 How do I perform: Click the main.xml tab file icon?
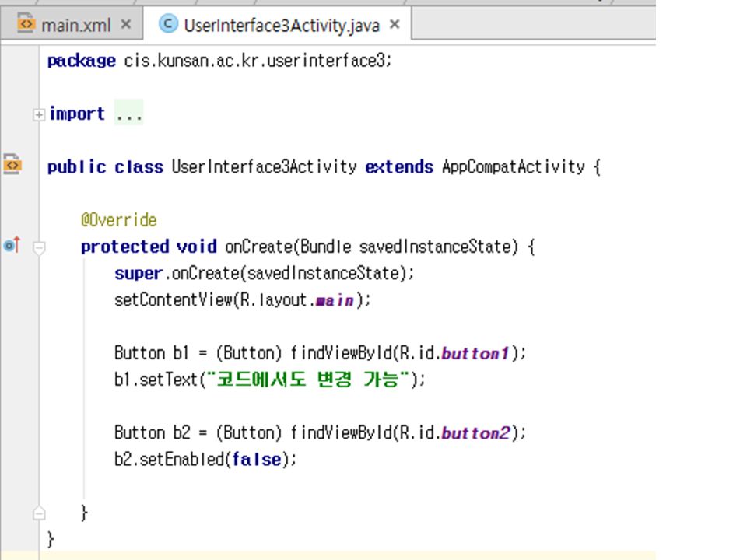(x=26, y=24)
